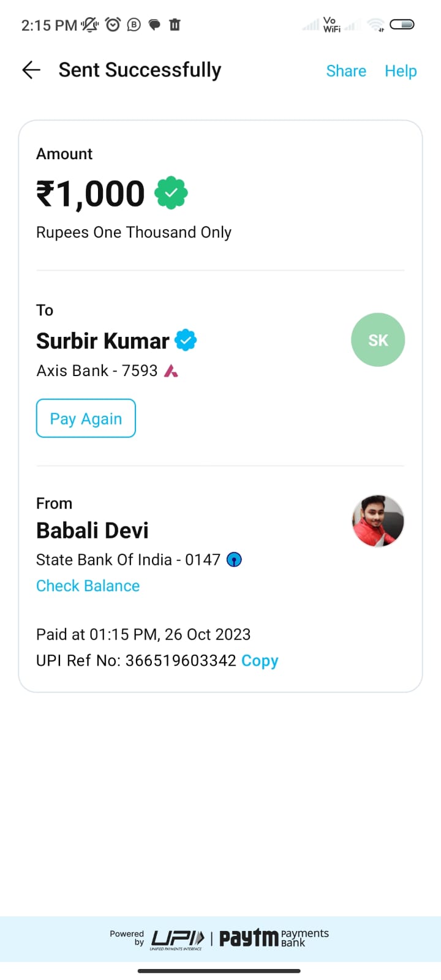Tap the State Bank of India logo
Screen dimensions: 441x980
pos(234,559)
